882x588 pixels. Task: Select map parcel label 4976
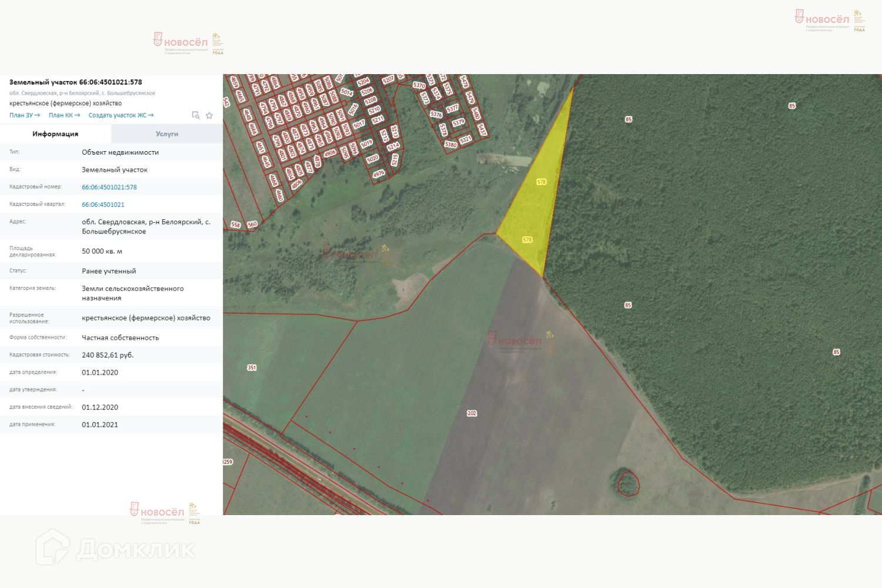(x=379, y=173)
